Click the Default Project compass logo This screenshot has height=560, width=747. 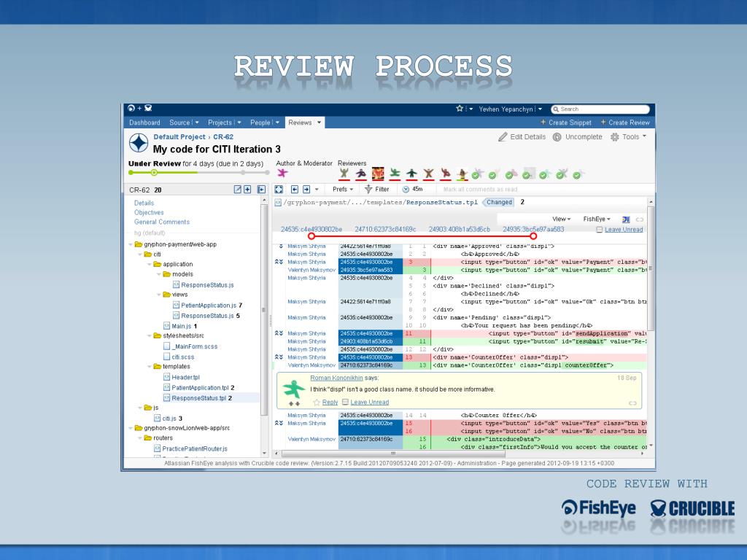(x=139, y=143)
